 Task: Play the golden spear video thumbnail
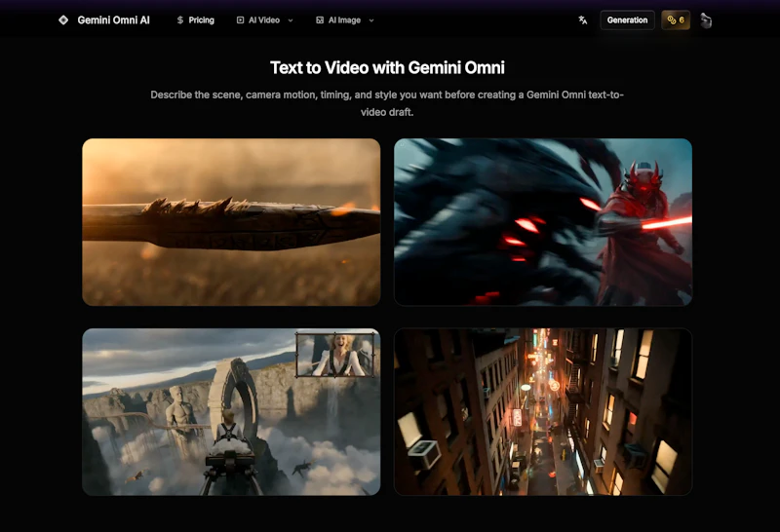pyautogui.click(x=231, y=222)
